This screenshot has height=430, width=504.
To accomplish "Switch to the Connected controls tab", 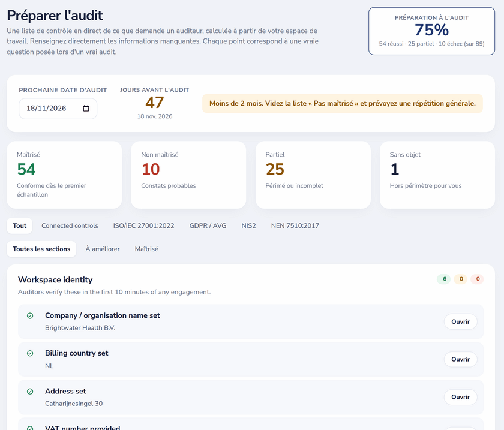I will (x=70, y=225).
